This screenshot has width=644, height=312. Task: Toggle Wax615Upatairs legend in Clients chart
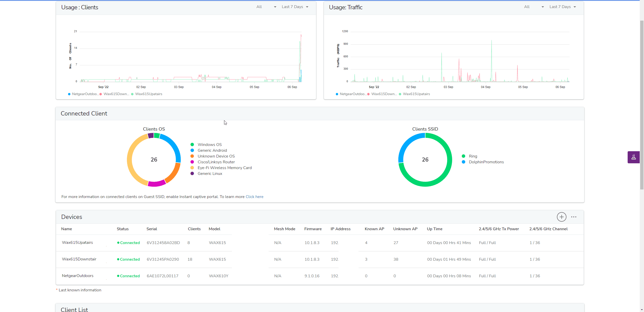(149, 94)
